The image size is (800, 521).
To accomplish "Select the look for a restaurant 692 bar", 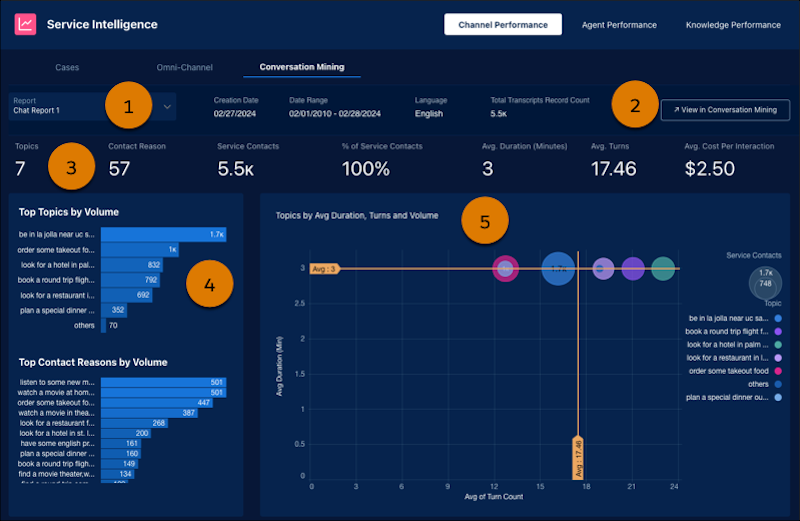I will (126, 295).
